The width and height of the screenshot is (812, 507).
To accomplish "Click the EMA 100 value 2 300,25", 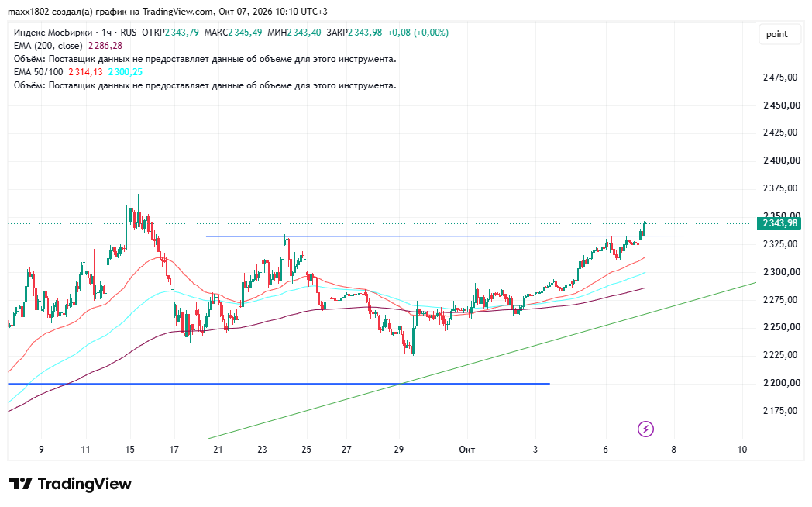I will [125, 72].
